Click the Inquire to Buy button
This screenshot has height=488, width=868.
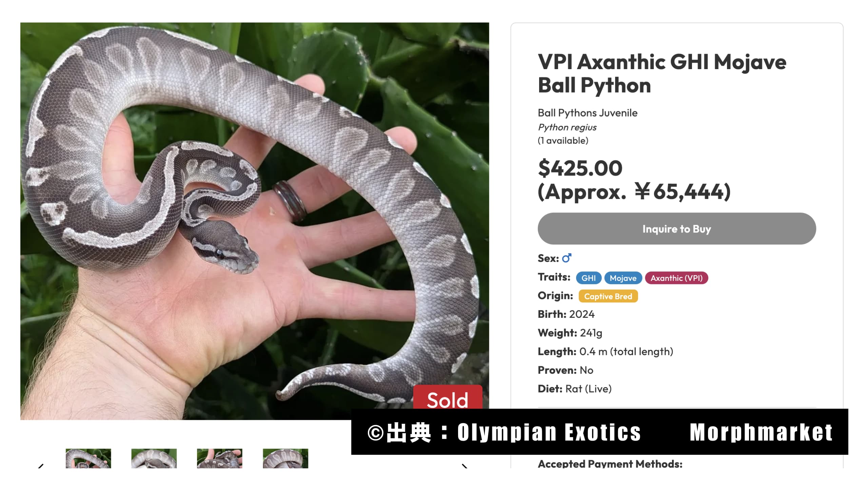click(x=677, y=229)
